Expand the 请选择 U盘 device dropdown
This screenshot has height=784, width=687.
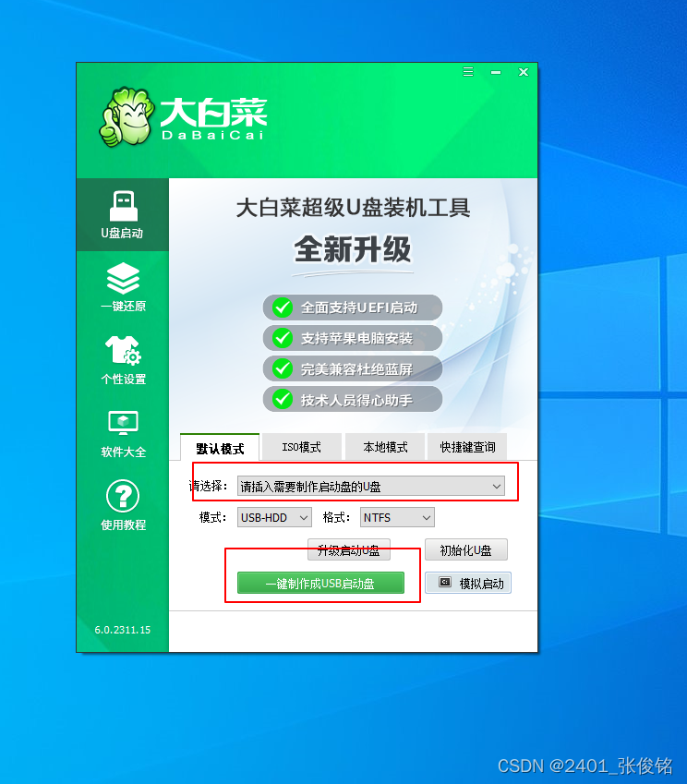tap(370, 486)
